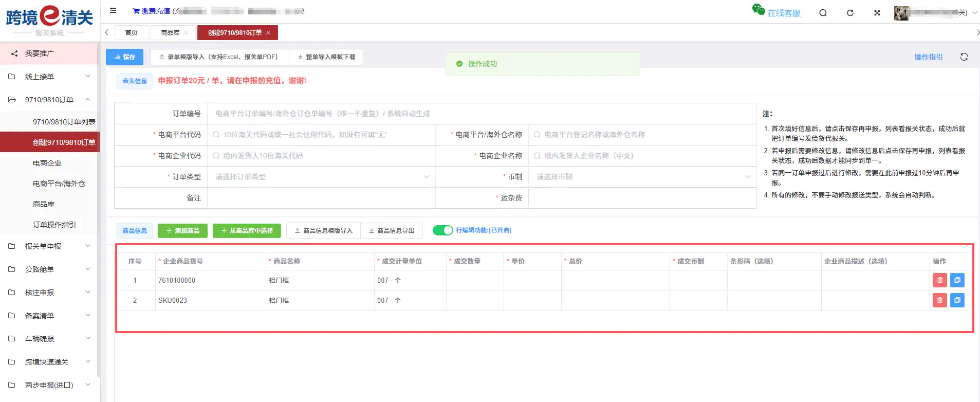
Task: Switch to the 商品库 tab
Action: click(170, 32)
